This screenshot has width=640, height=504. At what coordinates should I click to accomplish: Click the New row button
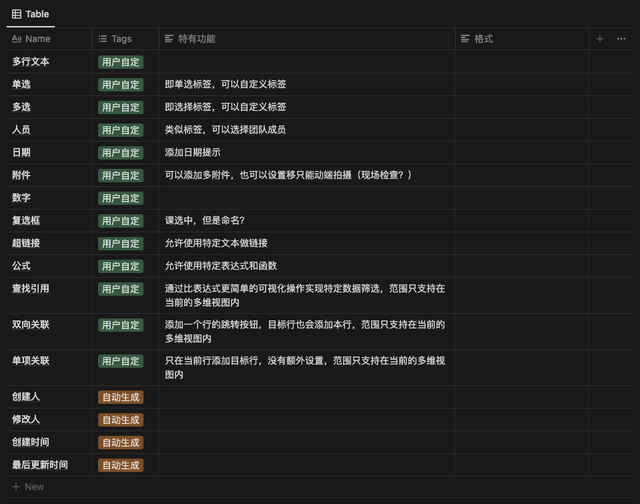tap(28, 486)
